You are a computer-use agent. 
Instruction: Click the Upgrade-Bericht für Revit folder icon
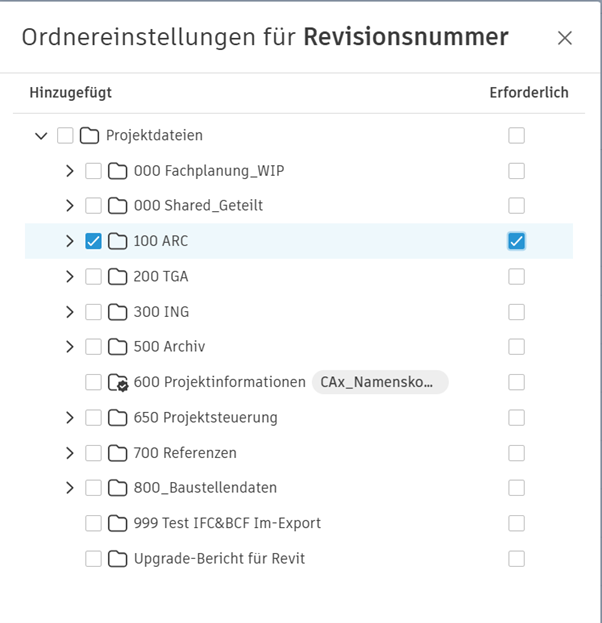[x=118, y=558]
